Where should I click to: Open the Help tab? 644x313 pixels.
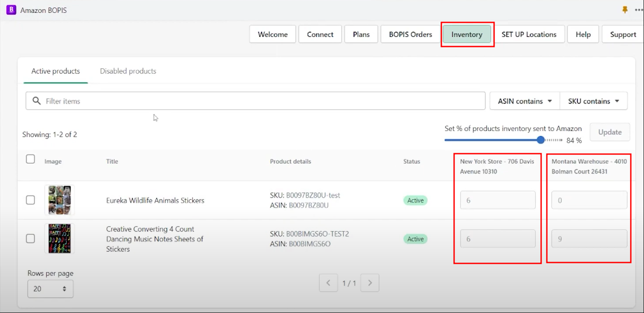(x=583, y=34)
